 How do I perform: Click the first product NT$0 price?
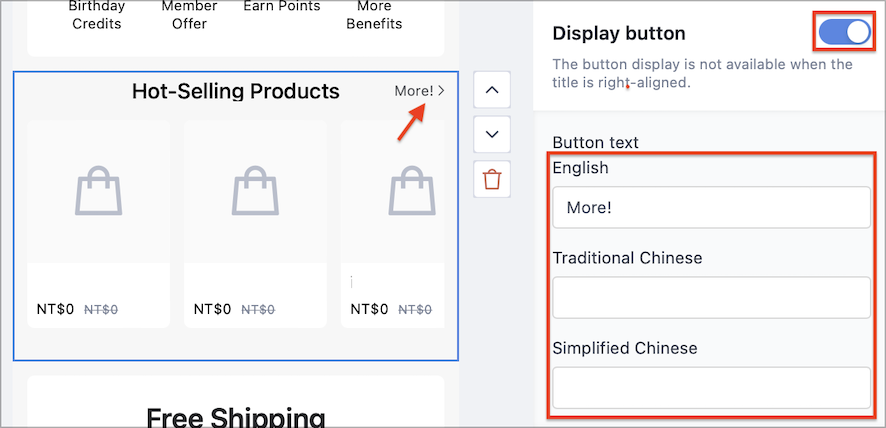pos(55,309)
